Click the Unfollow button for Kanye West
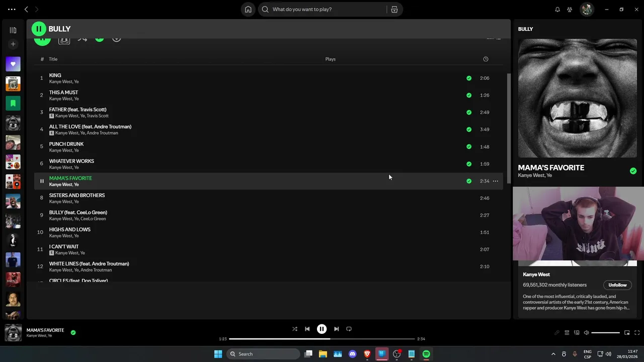Screen dimensions: 644x362 pyautogui.click(x=617, y=285)
